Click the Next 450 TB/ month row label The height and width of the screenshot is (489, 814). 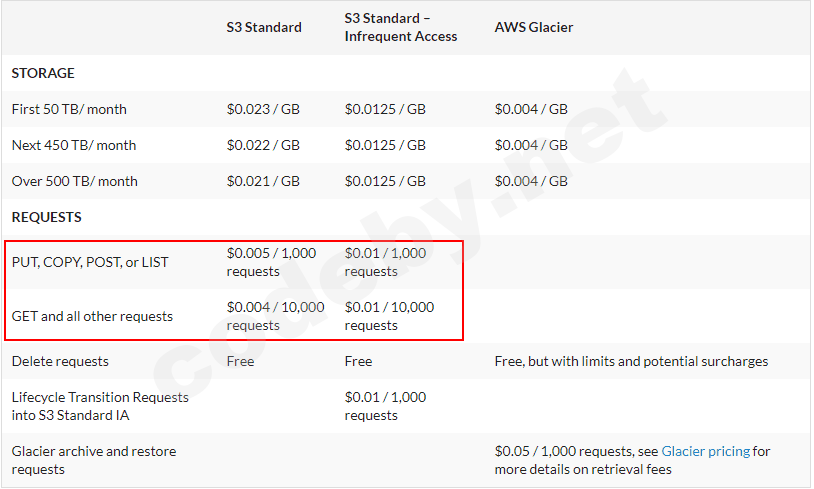(74, 145)
